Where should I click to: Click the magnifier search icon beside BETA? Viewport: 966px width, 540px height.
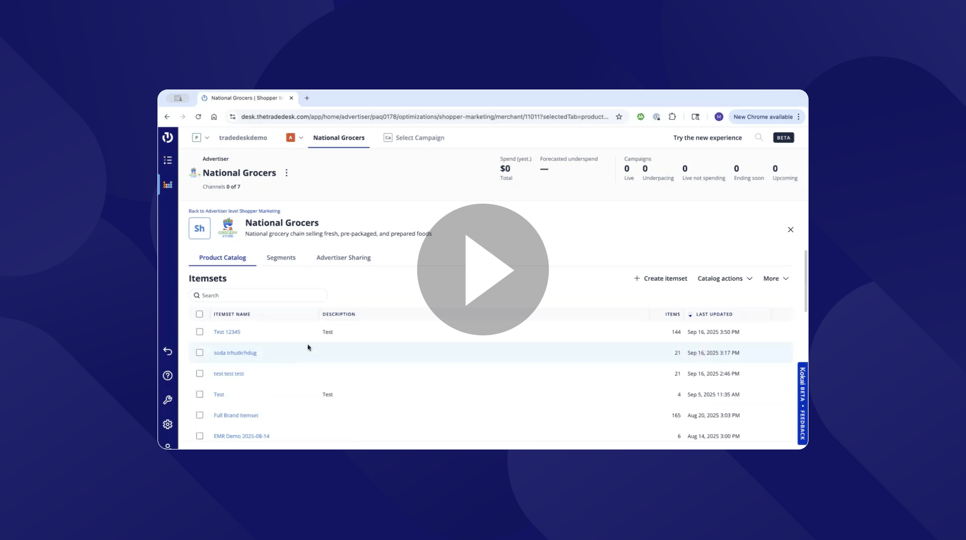pyautogui.click(x=759, y=138)
